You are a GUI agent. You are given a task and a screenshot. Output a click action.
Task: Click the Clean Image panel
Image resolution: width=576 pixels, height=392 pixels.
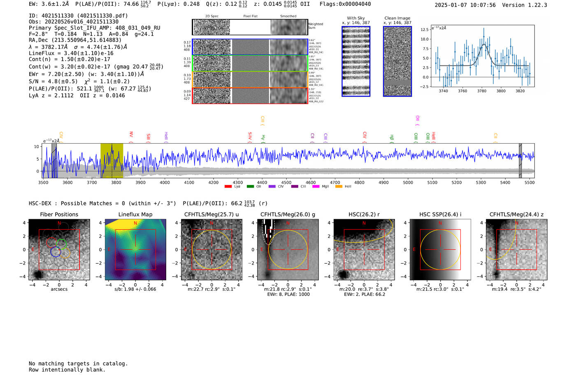(397, 61)
